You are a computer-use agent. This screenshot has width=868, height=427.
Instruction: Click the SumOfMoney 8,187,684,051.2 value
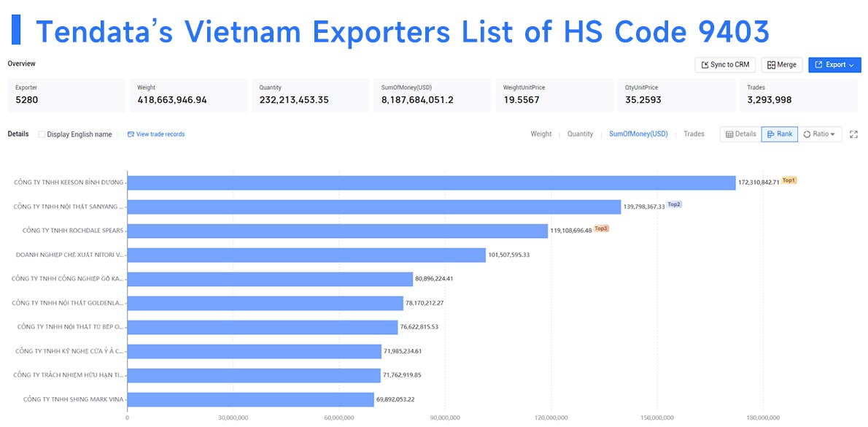tap(417, 100)
